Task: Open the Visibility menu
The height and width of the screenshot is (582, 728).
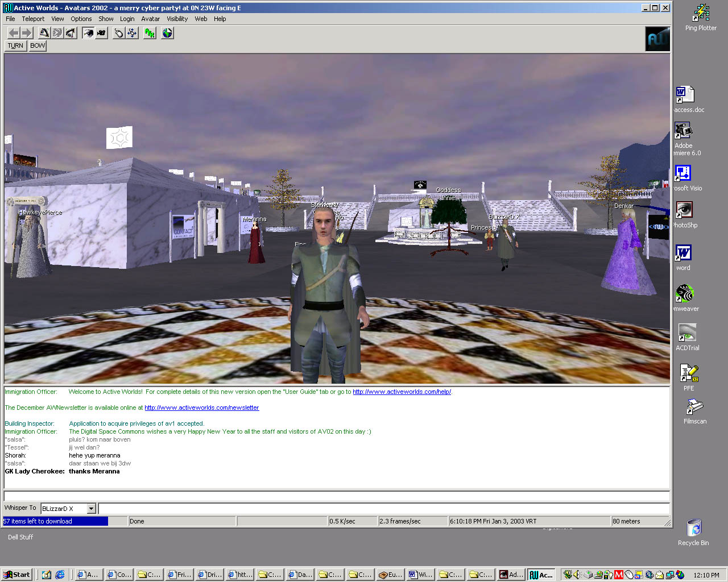Action: point(177,19)
